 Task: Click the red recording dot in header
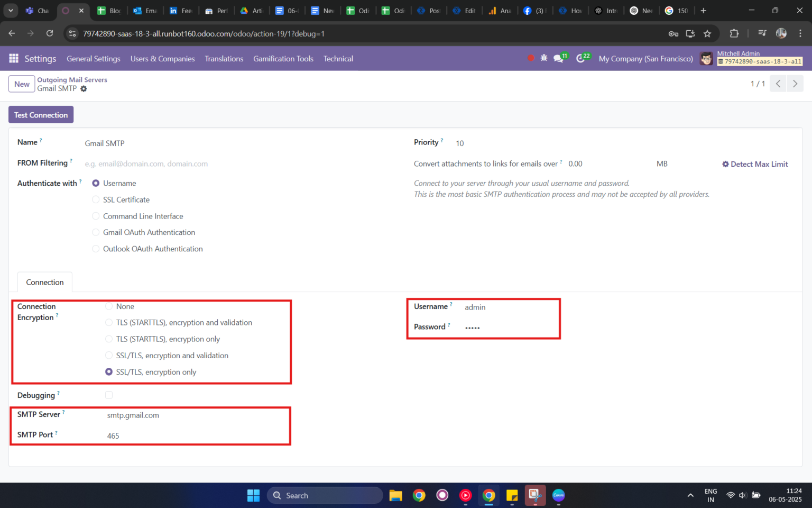click(x=531, y=58)
